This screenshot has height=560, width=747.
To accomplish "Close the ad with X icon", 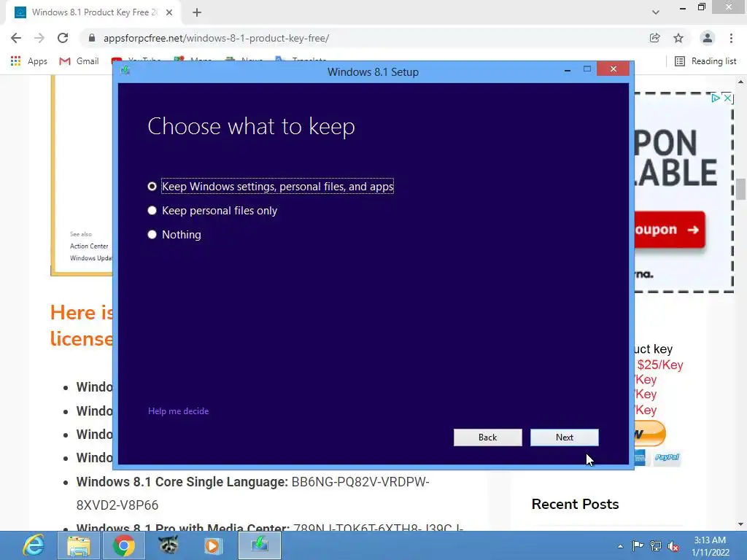I will pyautogui.click(x=727, y=98).
